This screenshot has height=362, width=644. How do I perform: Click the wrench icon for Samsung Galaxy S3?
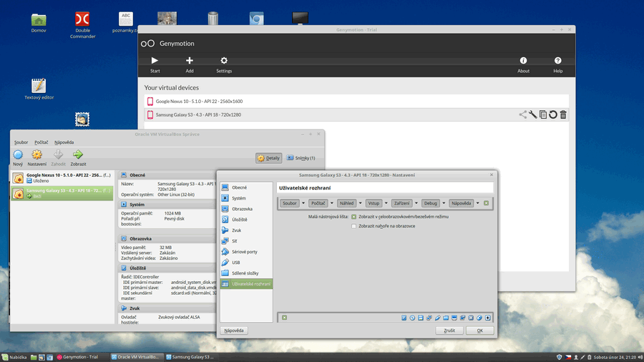533,114
